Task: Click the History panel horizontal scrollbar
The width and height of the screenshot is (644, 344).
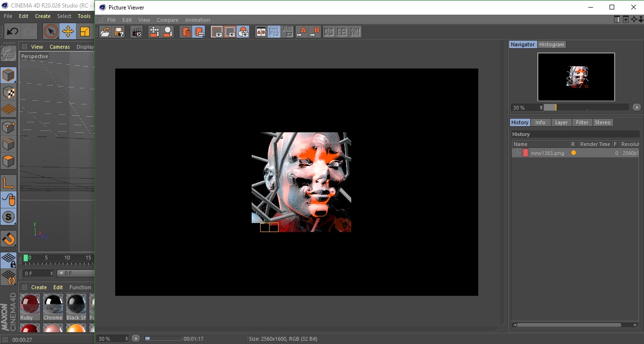Action: pos(570,325)
